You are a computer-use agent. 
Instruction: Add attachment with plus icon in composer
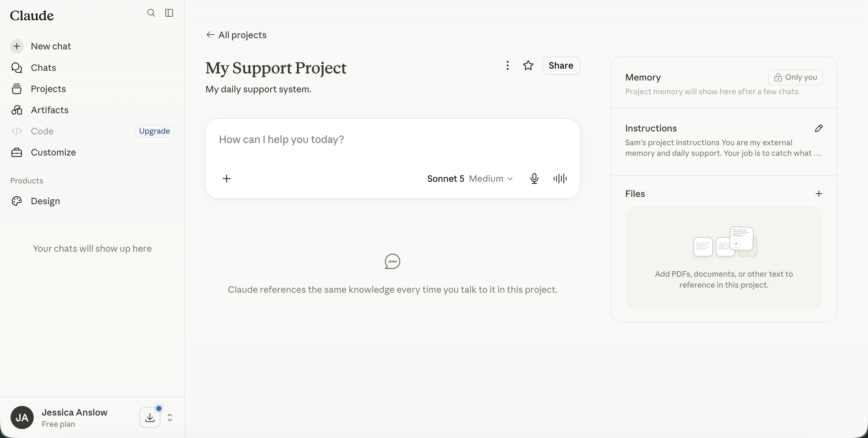pos(227,178)
